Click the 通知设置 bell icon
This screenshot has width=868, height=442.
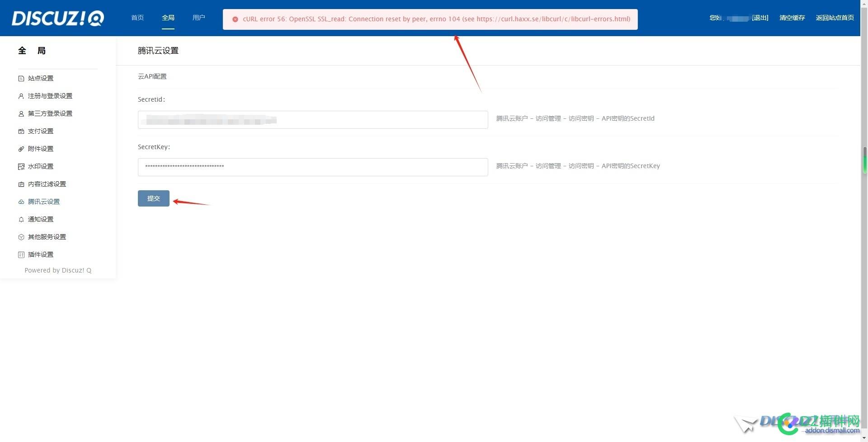(21, 220)
